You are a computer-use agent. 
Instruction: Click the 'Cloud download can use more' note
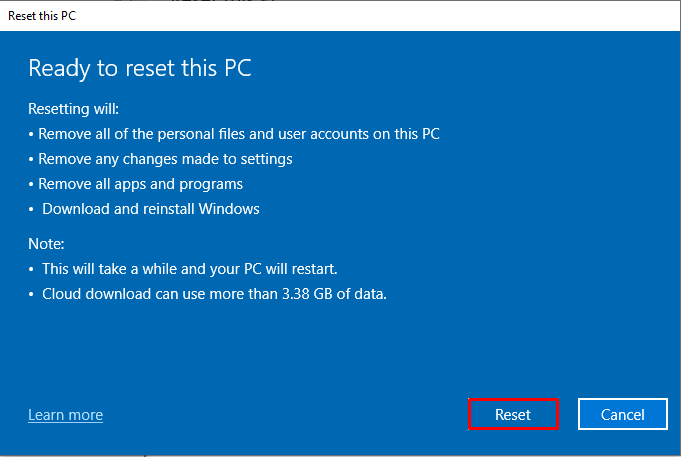pos(214,294)
